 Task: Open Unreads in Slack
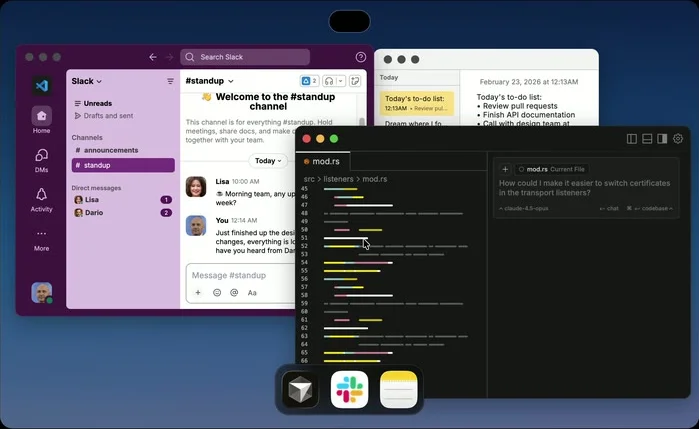93,103
